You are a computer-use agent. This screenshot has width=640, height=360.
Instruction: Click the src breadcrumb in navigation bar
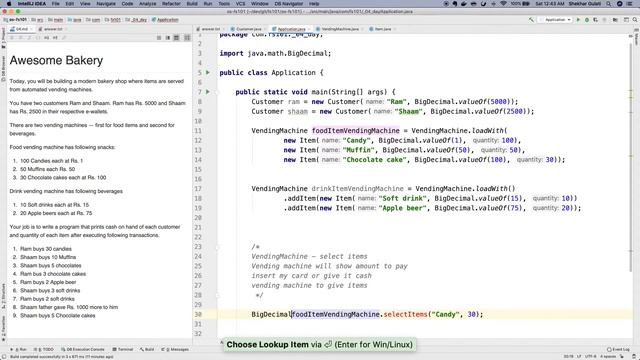tap(38, 20)
